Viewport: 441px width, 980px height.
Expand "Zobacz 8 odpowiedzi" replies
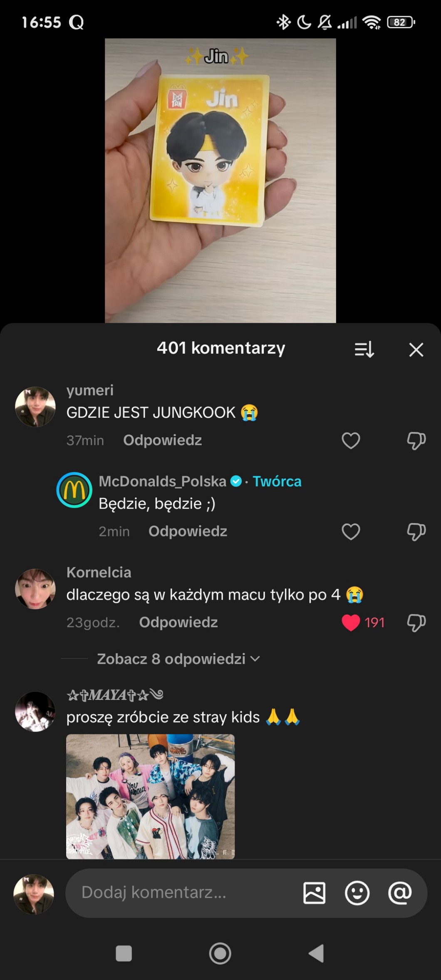click(178, 659)
